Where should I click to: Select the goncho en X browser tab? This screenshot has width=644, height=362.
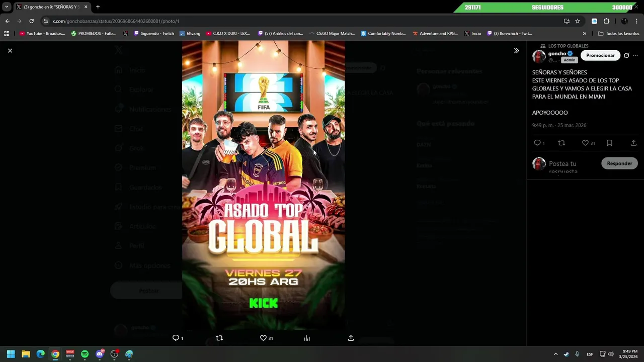[x=51, y=7]
